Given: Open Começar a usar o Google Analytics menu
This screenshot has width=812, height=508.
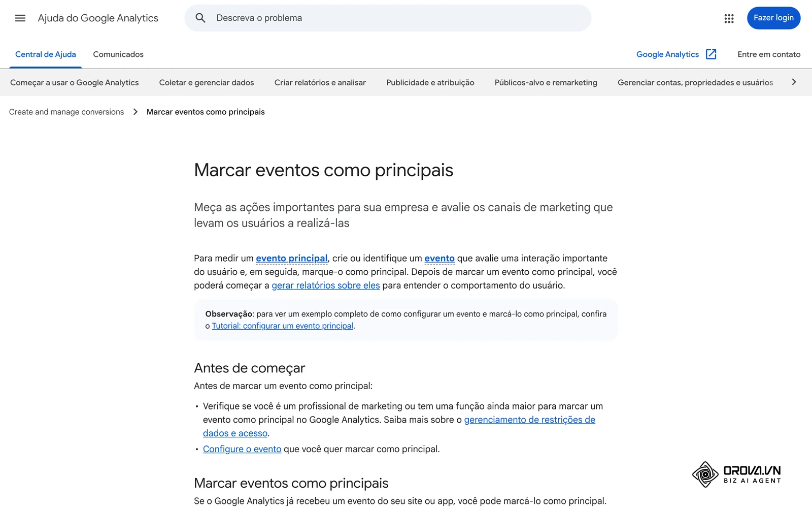Looking at the screenshot, I should [75, 82].
